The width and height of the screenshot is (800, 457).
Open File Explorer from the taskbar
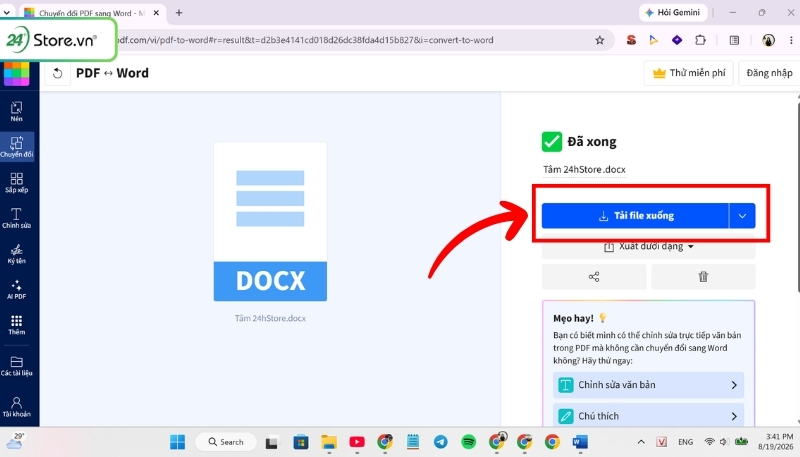329,442
